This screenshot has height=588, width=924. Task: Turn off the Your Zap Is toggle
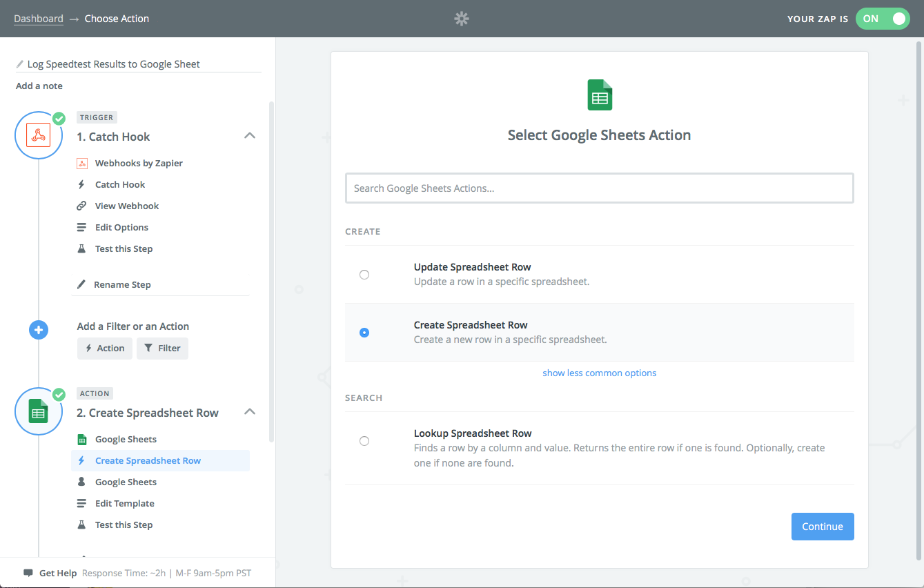tap(883, 19)
